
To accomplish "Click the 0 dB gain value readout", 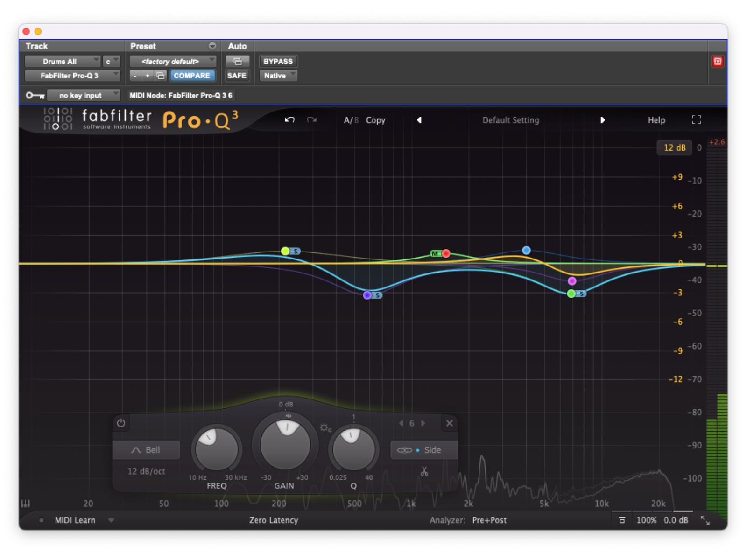I will click(x=286, y=404).
